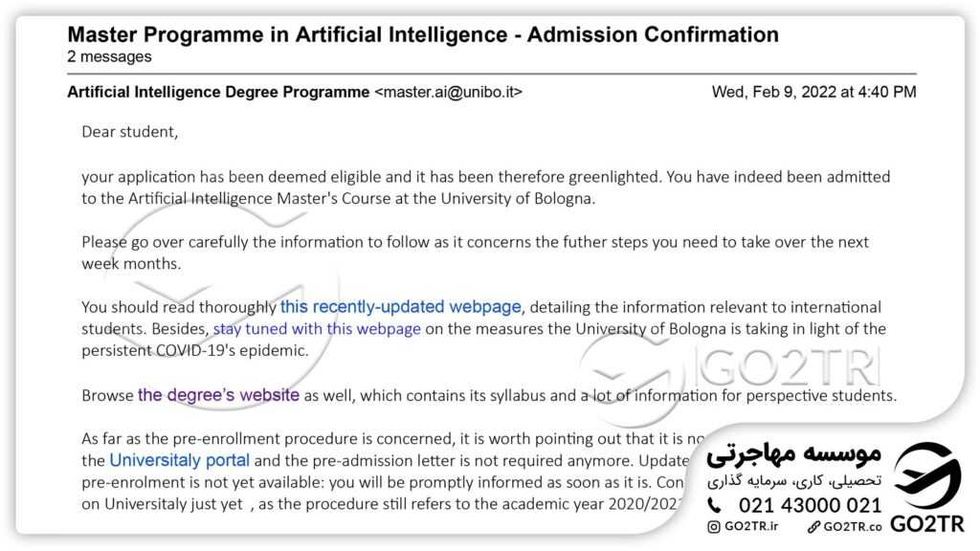Image resolution: width=980 pixels, height=551 pixels.
Task: Click the chain link icon beside GO2TR.co
Action: coord(813,526)
